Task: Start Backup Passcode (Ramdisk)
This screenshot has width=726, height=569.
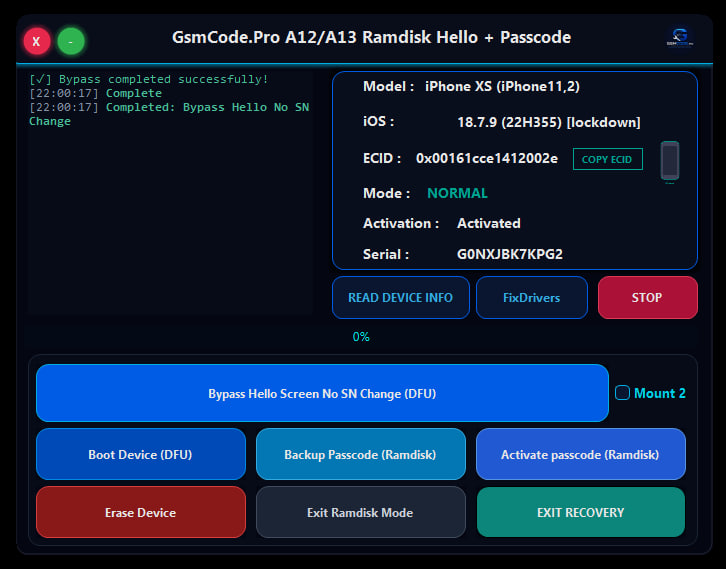Action: [x=360, y=454]
